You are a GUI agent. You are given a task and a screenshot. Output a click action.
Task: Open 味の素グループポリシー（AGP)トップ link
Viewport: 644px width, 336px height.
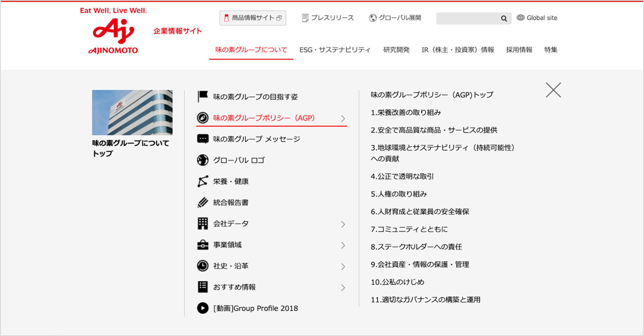click(432, 94)
